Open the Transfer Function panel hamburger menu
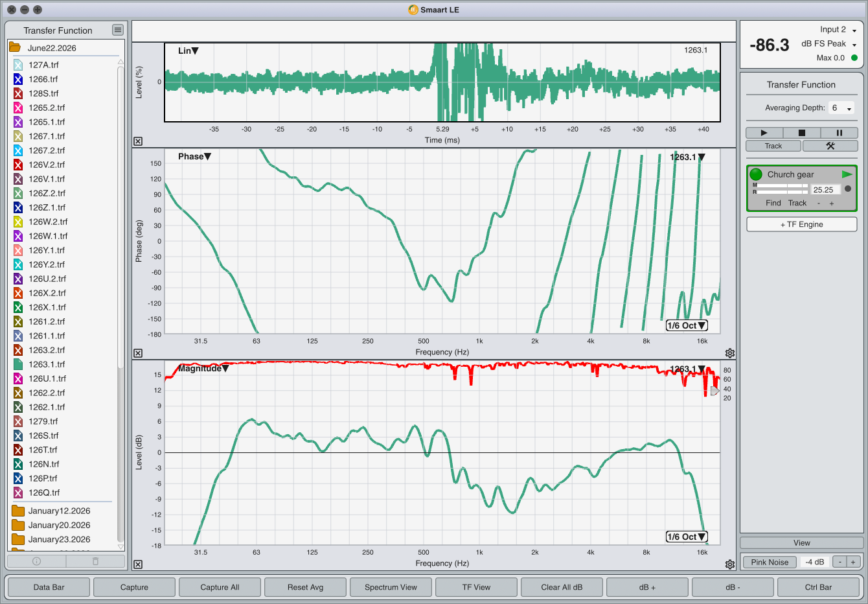 click(117, 30)
